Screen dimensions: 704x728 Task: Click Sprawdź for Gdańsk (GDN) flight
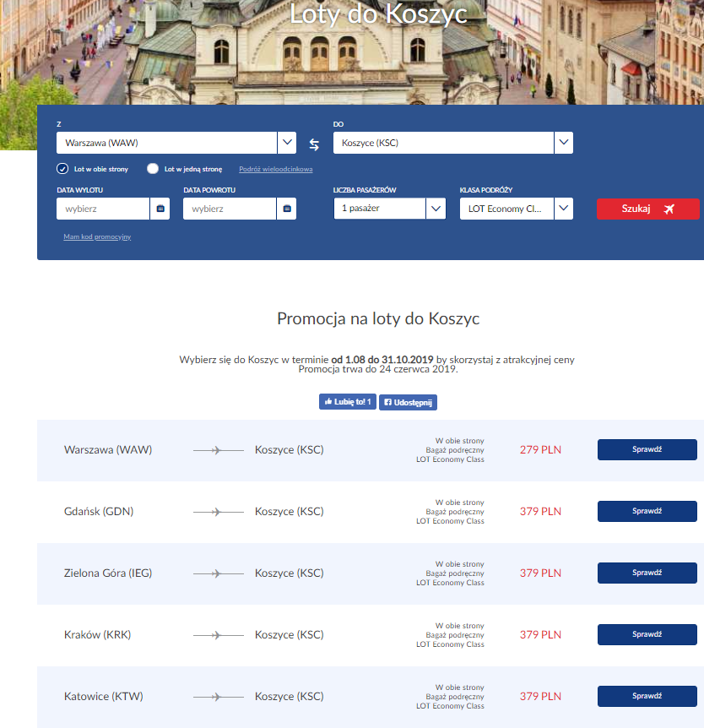[647, 511]
